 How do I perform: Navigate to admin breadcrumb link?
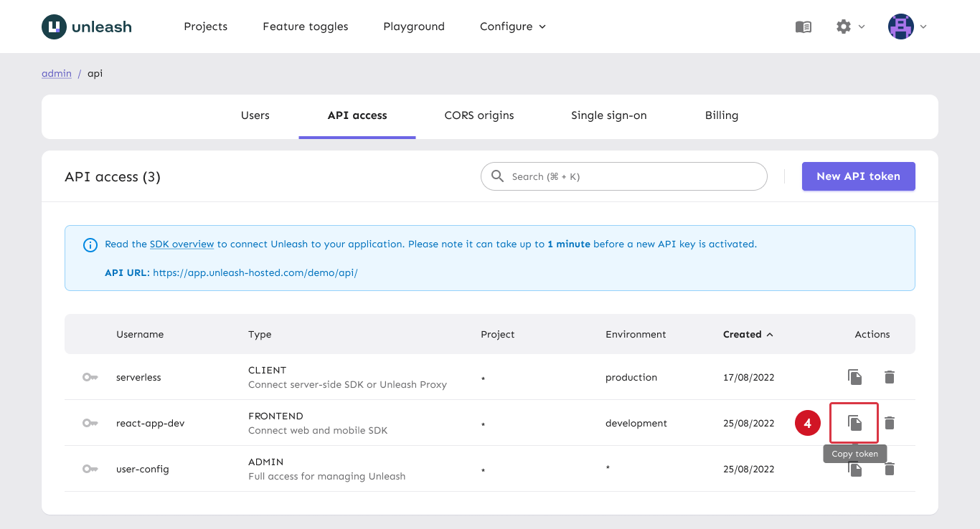57,73
